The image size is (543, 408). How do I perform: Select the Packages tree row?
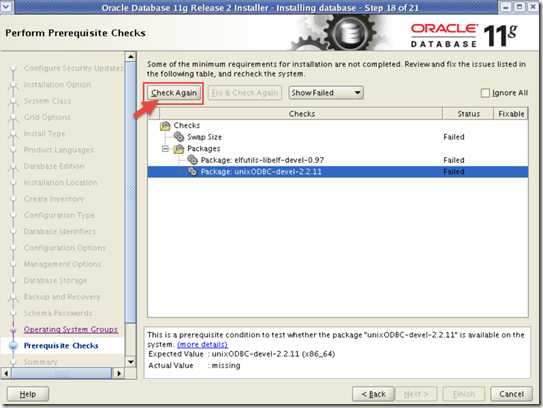point(338,149)
